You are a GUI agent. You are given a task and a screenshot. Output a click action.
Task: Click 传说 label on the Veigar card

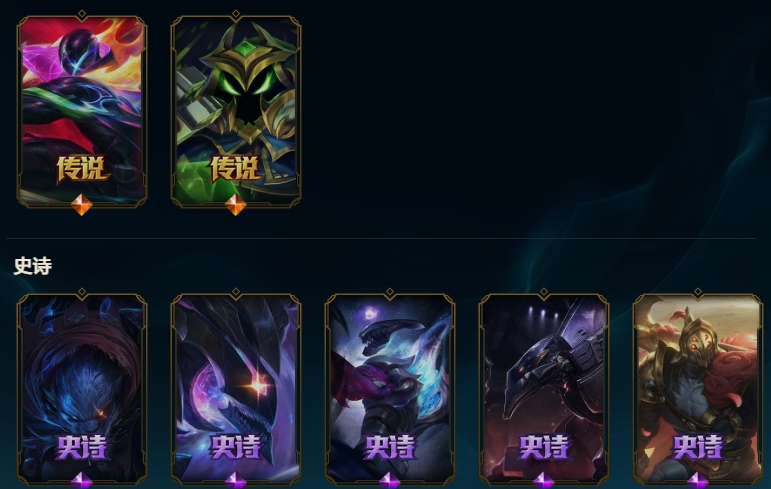pos(236,169)
